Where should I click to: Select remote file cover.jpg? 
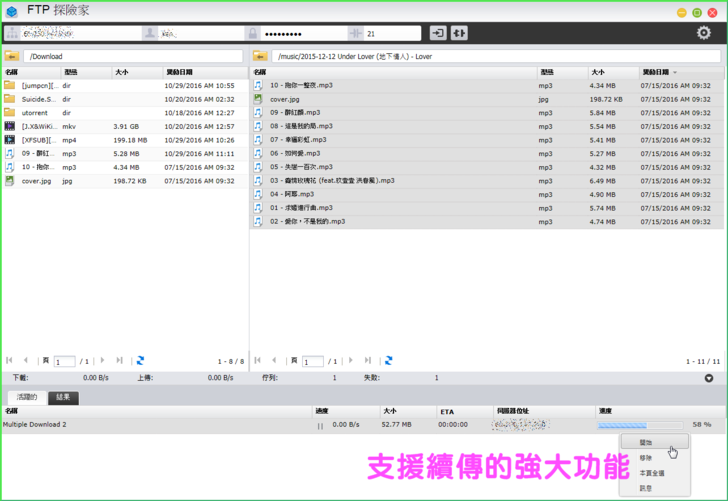tap(285, 99)
